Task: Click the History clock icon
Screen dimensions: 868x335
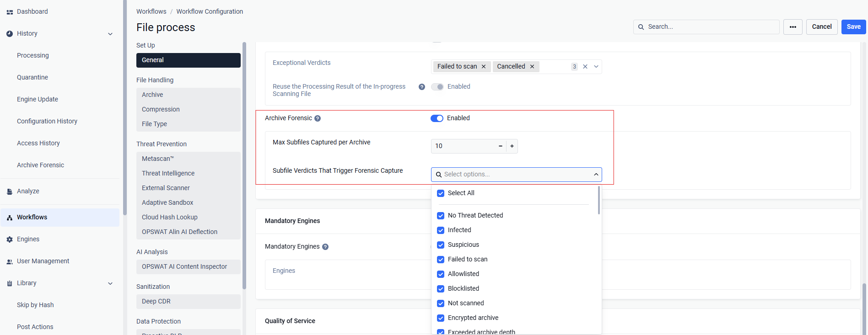Action: tap(10, 34)
